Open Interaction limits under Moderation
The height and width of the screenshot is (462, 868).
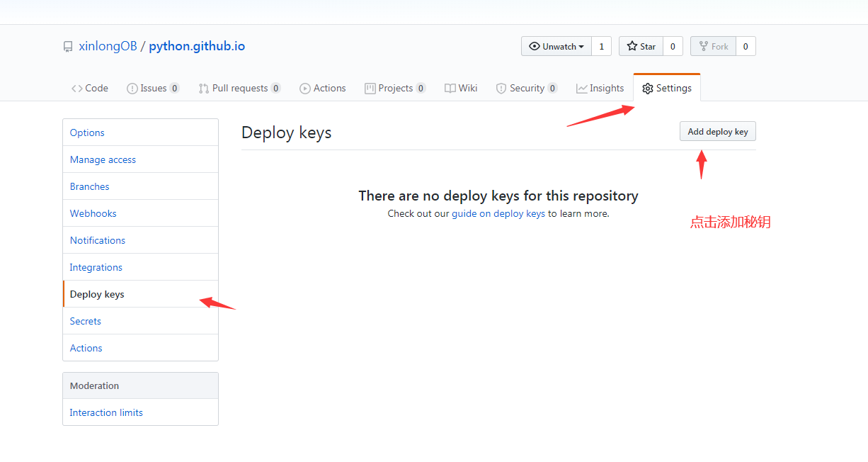tap(106, 412)
